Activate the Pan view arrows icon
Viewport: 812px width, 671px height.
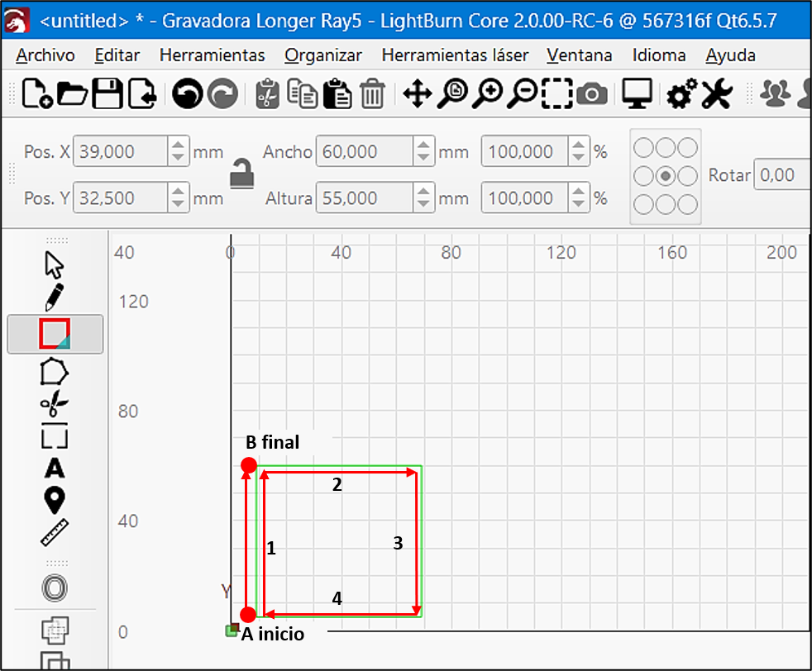point(418,94)
